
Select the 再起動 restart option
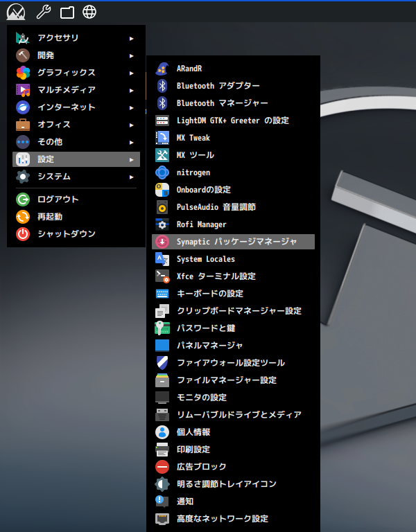click(76, 216)
